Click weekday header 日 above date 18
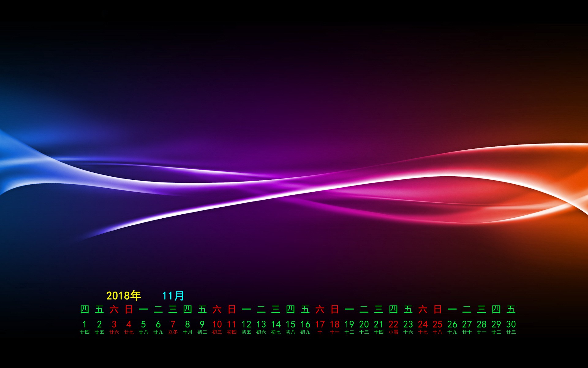 [334, 309]
